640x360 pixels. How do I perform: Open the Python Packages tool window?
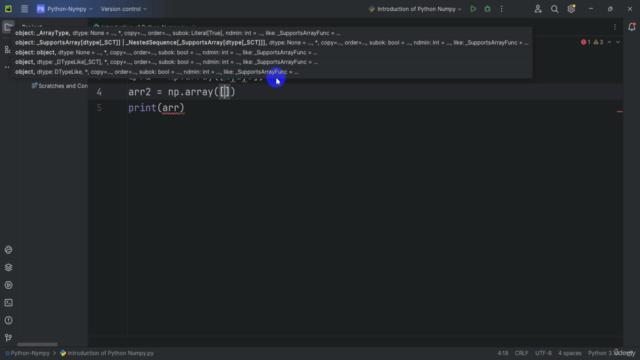click(x=8, y=267)
